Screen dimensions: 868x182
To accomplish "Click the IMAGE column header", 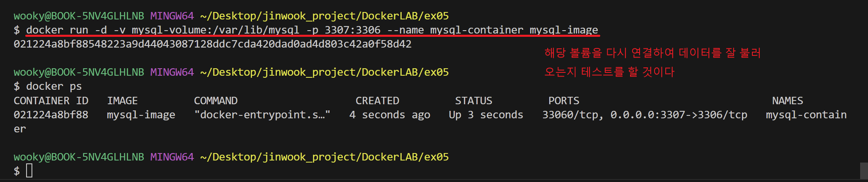I will [122, 101].
